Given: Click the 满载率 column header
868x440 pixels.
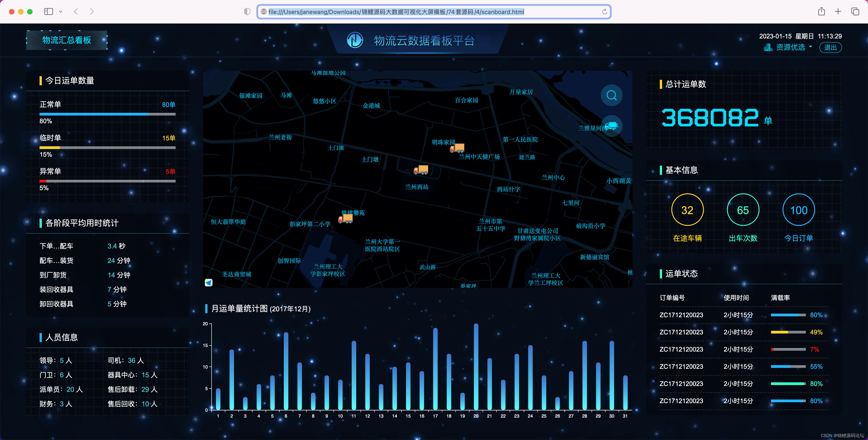Looking at the screenshot, I should [x=780, y=298].
